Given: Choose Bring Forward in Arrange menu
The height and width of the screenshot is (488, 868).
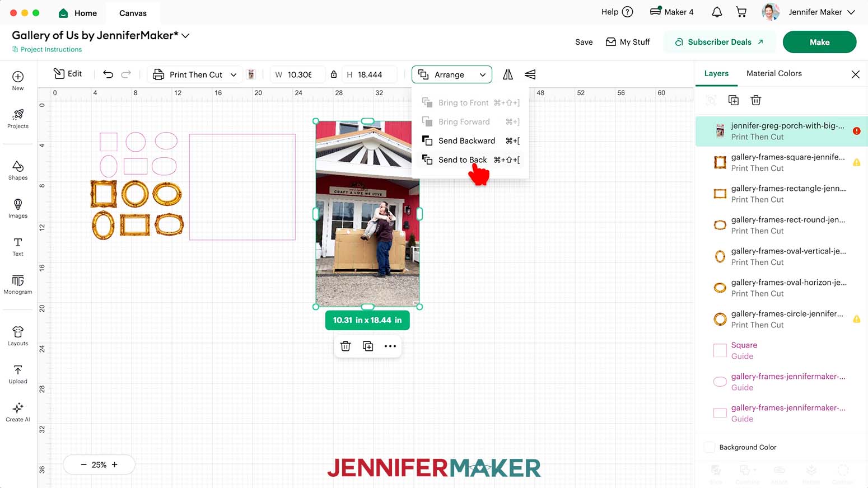Looking at the screenshot, I should point(470,121).
